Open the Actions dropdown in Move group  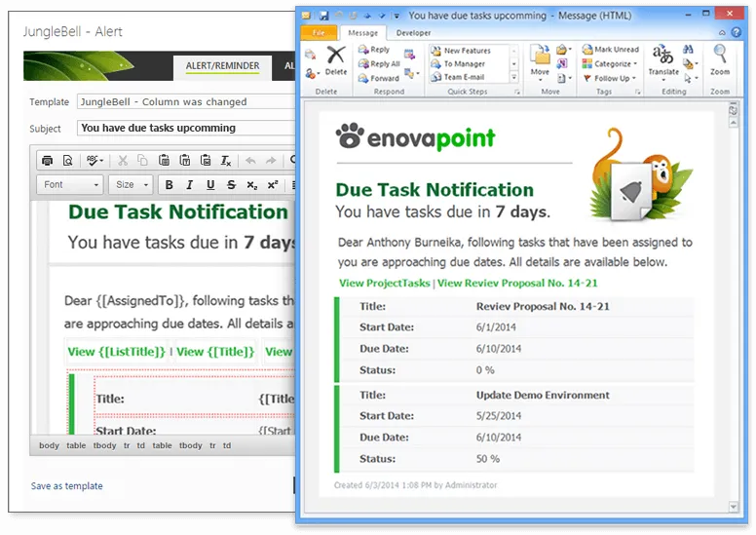point(563,78)
